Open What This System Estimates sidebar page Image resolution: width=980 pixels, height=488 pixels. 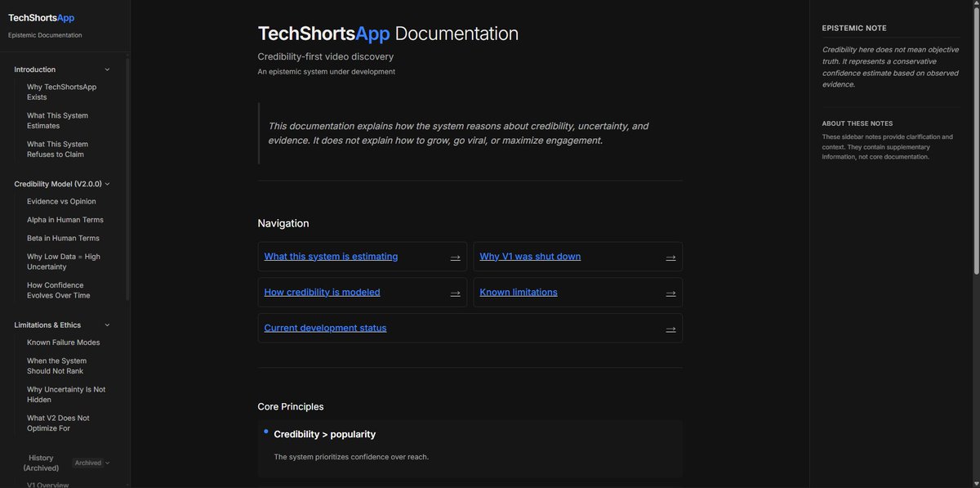(57, 120)
